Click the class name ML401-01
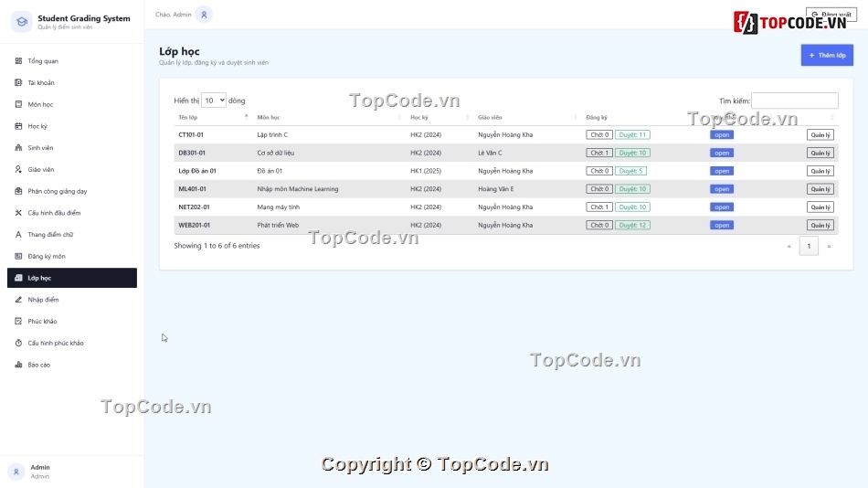This screenshot has width=868, height=488. click(x=192, y=189)
